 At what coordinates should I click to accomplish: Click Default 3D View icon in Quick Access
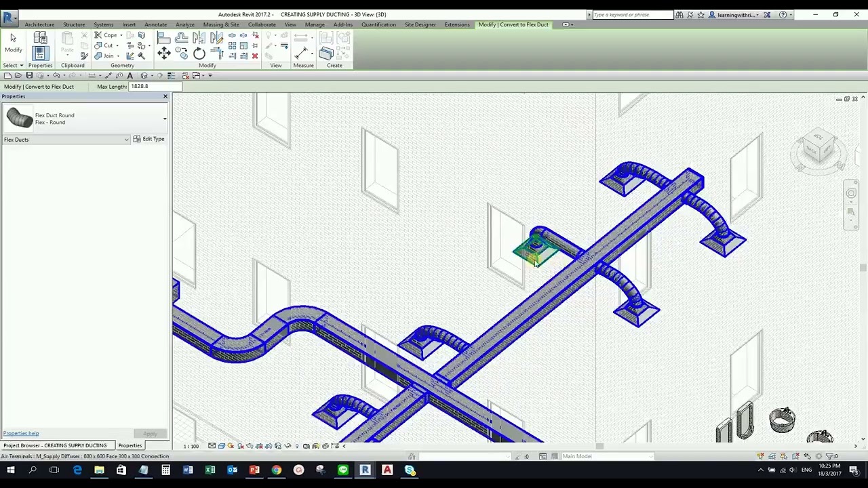pos(144,75)
